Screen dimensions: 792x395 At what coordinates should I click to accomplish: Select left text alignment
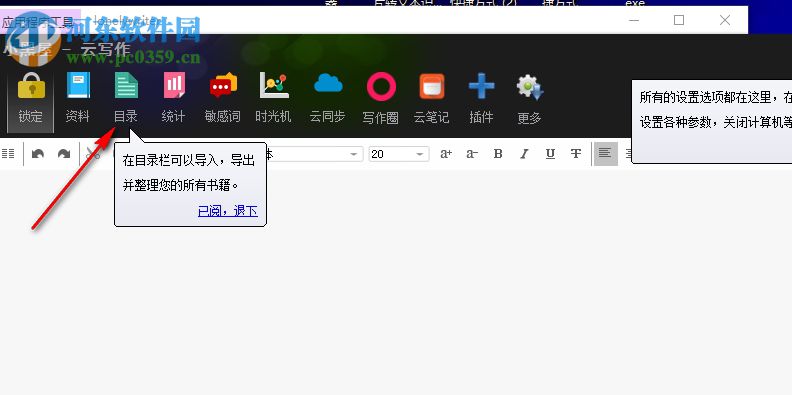tap(605, 154)
